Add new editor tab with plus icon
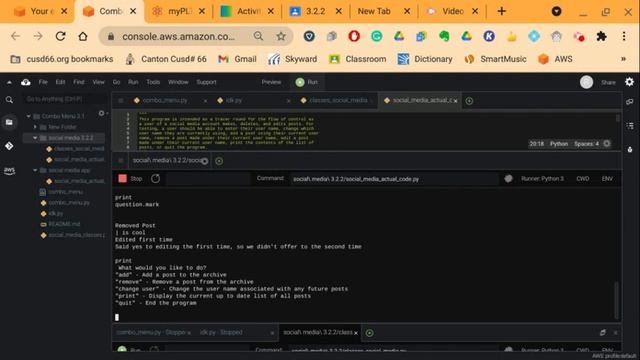The height and width of the screenshot is (360, 640). click(469, 101)
